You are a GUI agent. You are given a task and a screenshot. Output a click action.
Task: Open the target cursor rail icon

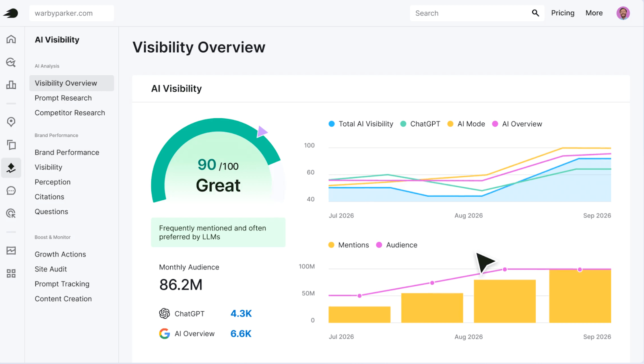coord(11,214)
